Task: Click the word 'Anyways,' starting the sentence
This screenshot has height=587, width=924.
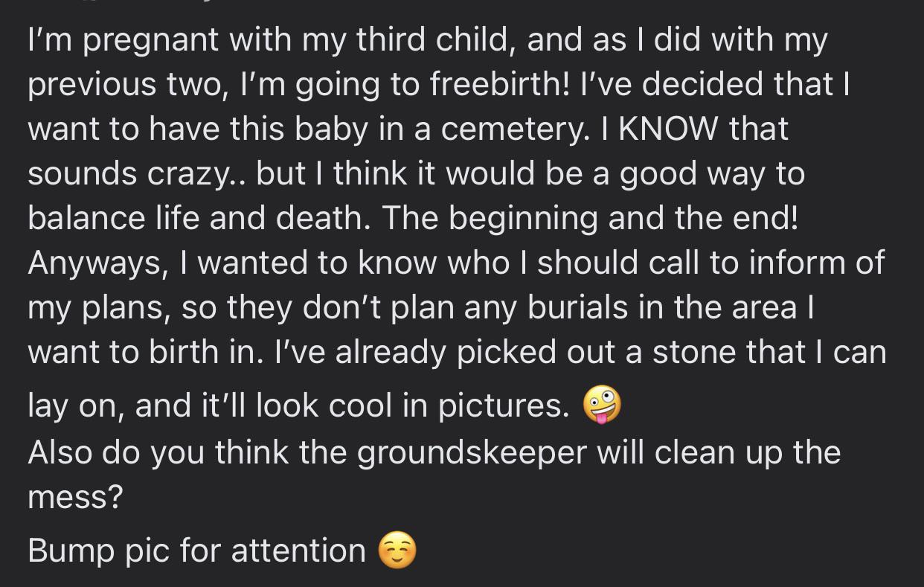Action: (97, 263)
